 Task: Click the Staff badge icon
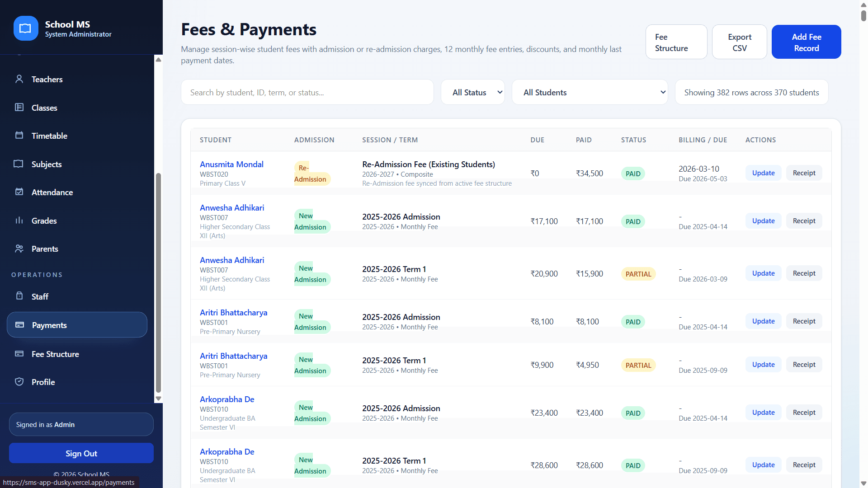[19, 296]
